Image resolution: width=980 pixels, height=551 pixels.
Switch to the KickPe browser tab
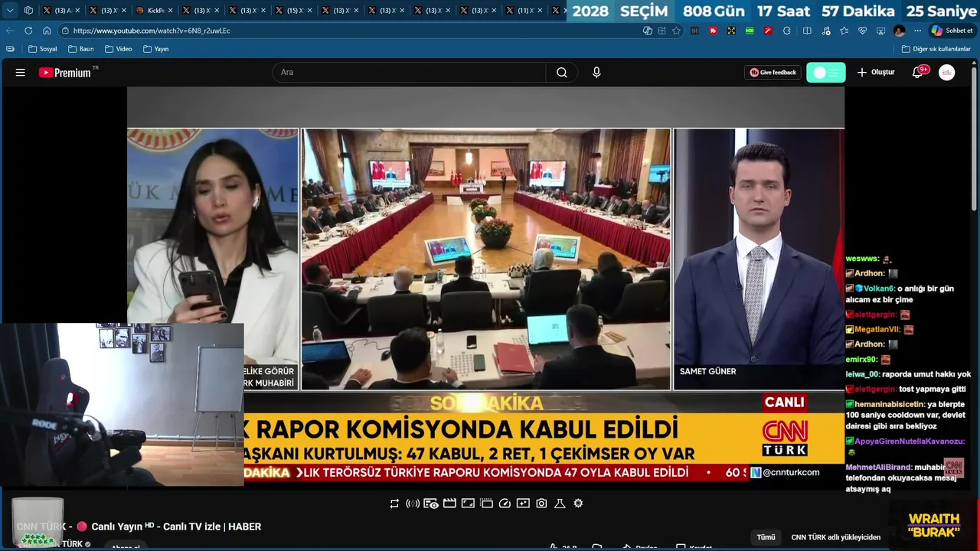[155, 11]
